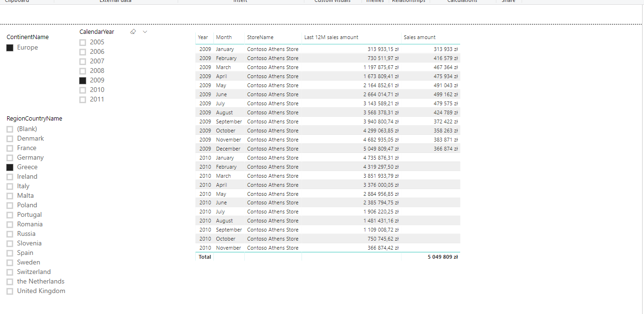The height and width of the screenshot is (314, 644).
Task: Check the Denmark checkbox
Action: [x=10, y=139]
